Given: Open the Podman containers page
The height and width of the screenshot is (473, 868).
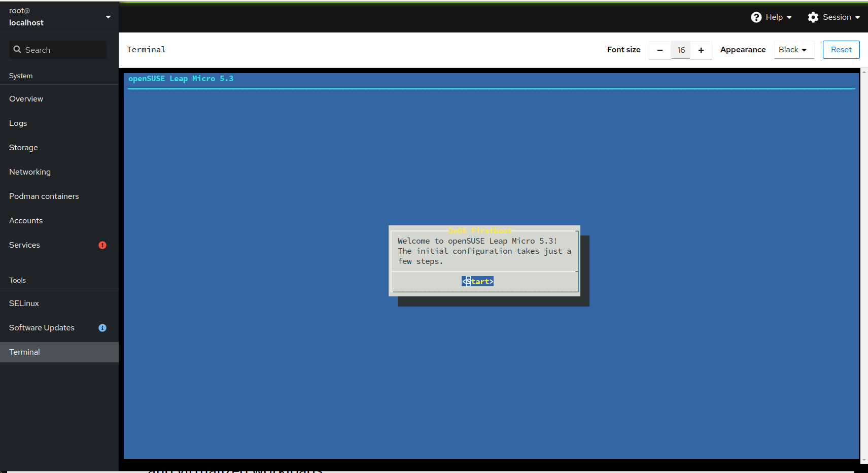Looking at the screenshot, I should (x=44, y=196).
